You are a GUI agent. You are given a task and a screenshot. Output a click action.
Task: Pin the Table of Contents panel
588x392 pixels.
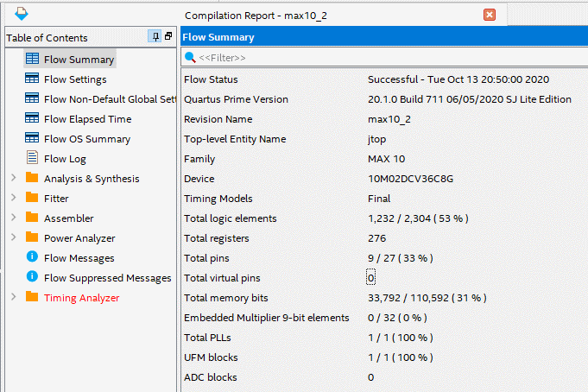coord(154,37)
